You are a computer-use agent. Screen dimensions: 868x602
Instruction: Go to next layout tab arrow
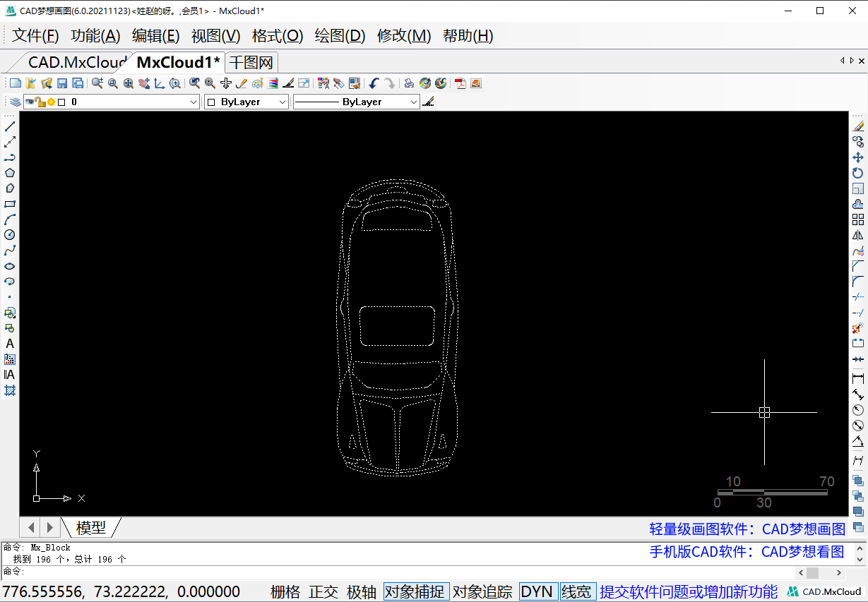point(49,527)
